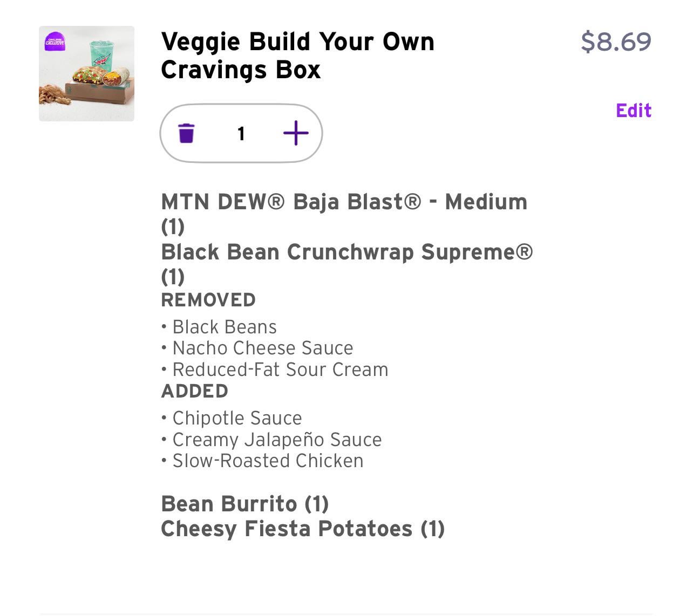The image size is (693, 616).
Task: Click the $8.69 price
Action: tap(616, 42)
